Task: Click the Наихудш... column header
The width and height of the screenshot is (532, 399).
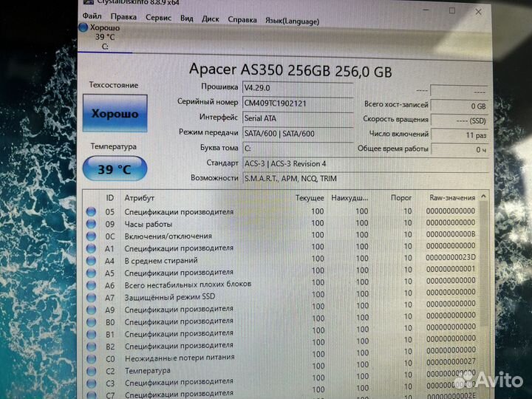Action: (x=349, y=198)
